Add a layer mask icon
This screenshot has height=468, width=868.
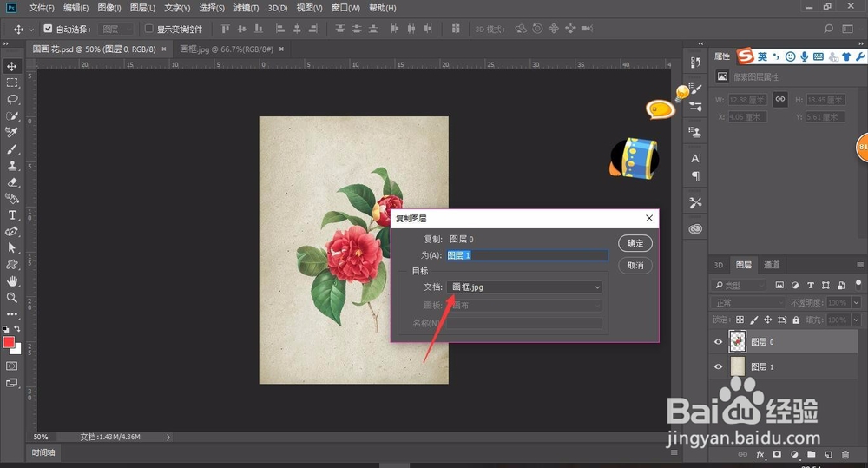[x=777, y=455]
